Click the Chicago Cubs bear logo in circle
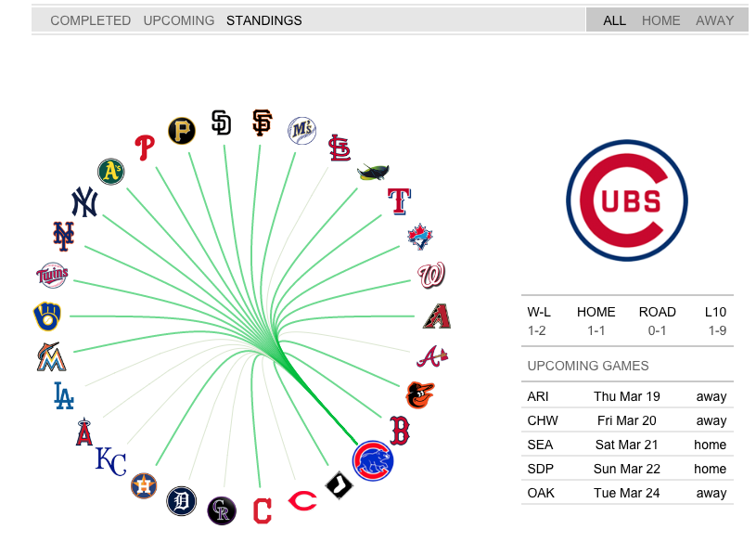Viewport: 756px width, 542px height. click(373, 460)
